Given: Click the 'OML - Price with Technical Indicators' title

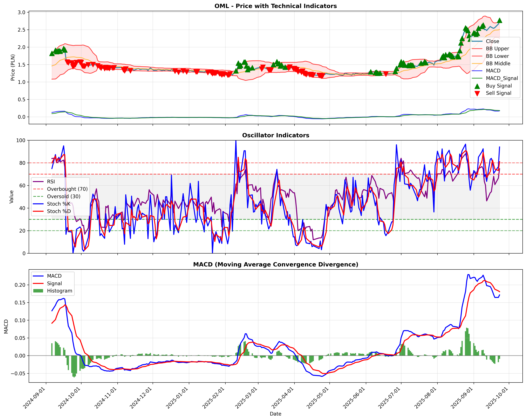Looking at the screenshot, I should click(x=275, y=6).
